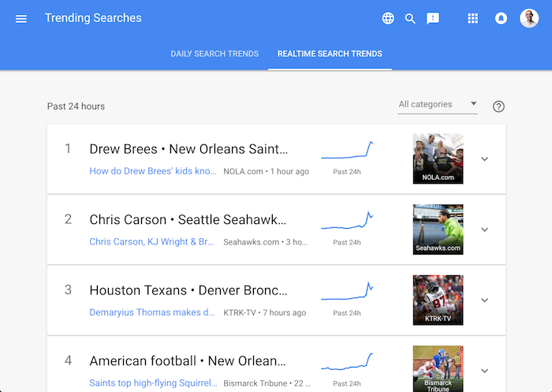Send feedback via the speech bubble icon
This screenshot has width=552, height=392.
point(433,18)
